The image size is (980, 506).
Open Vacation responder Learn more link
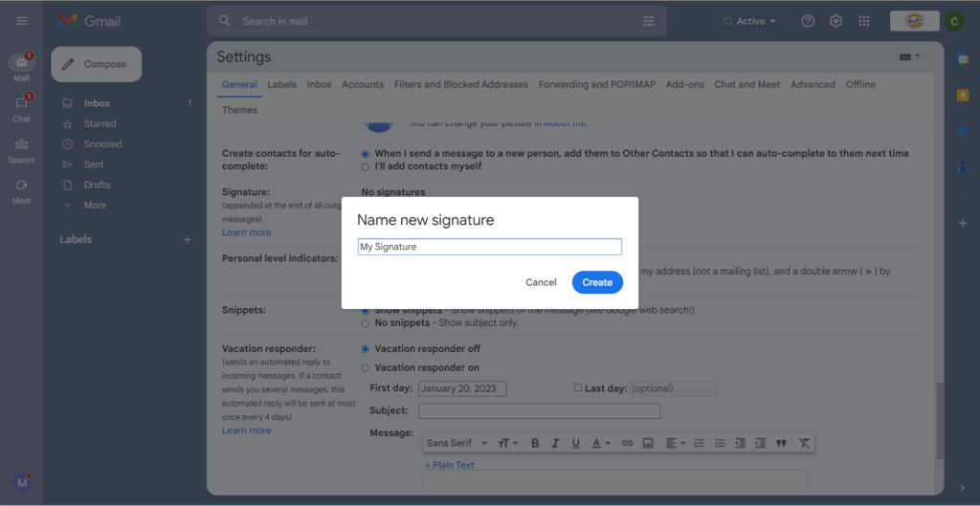tap(246, 430)
